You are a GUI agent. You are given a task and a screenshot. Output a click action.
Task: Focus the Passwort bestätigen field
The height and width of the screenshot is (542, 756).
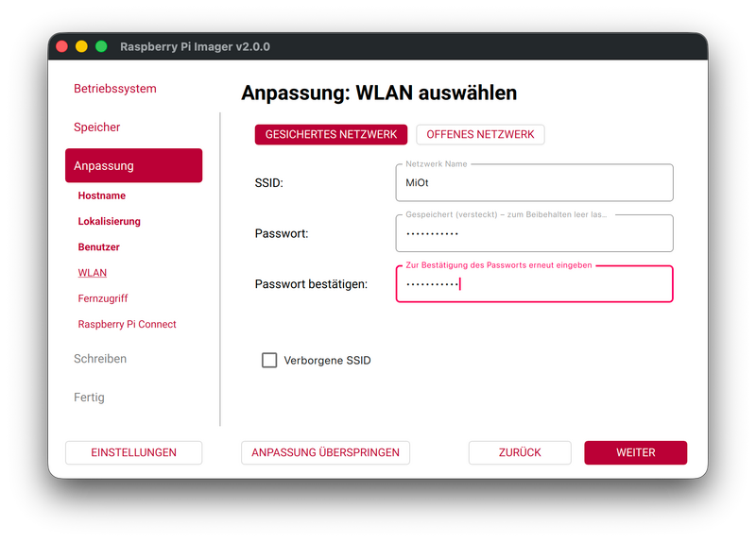[534, 284]
